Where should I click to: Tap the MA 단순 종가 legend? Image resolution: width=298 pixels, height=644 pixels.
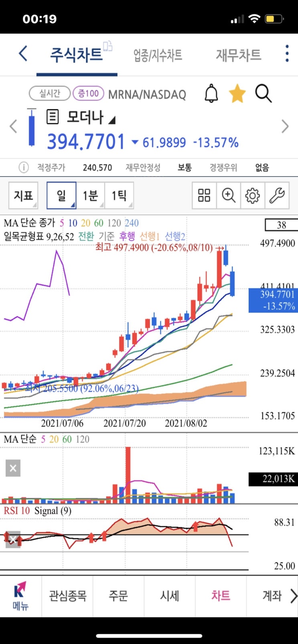[x=29, y=223]
